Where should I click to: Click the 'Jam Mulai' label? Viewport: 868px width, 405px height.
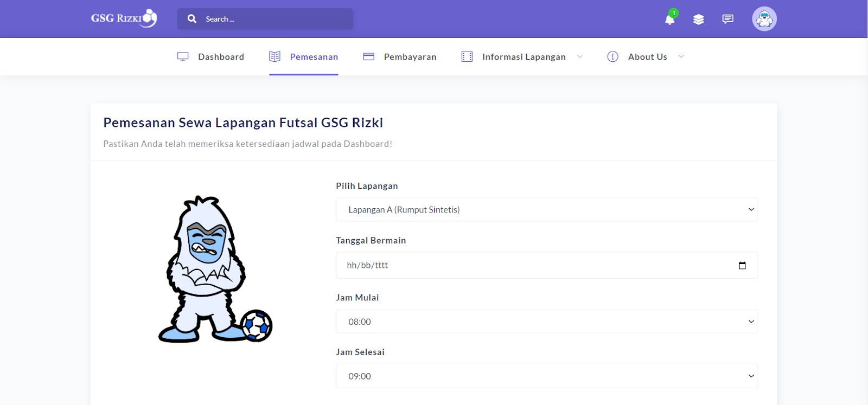(x=358, y=298)
